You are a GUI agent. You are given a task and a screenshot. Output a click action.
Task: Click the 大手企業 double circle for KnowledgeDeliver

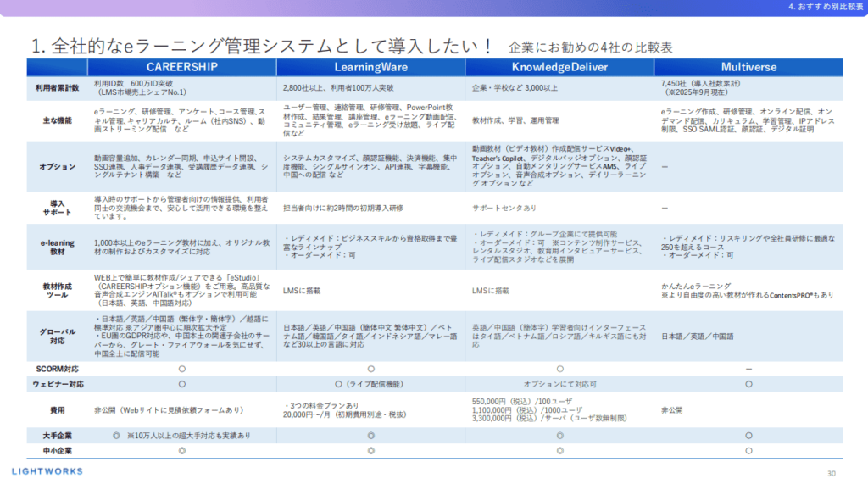click(x=559, y=436)
